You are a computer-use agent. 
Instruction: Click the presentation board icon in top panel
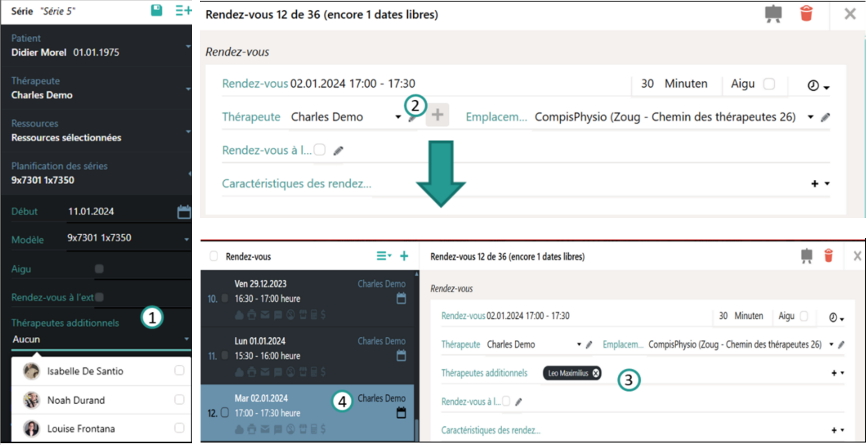point(773,14)
